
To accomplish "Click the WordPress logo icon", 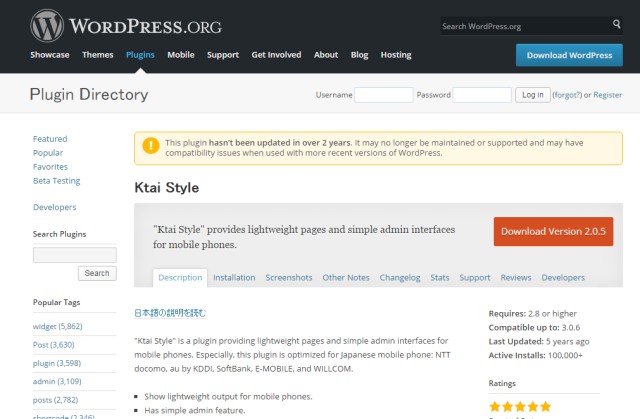I will coord(46,25).
